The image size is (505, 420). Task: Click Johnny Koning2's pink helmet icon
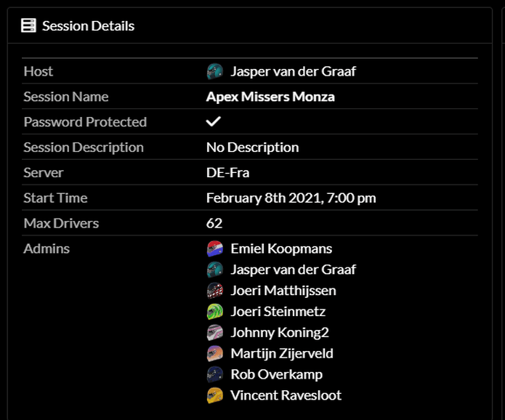tap(215, 332)
